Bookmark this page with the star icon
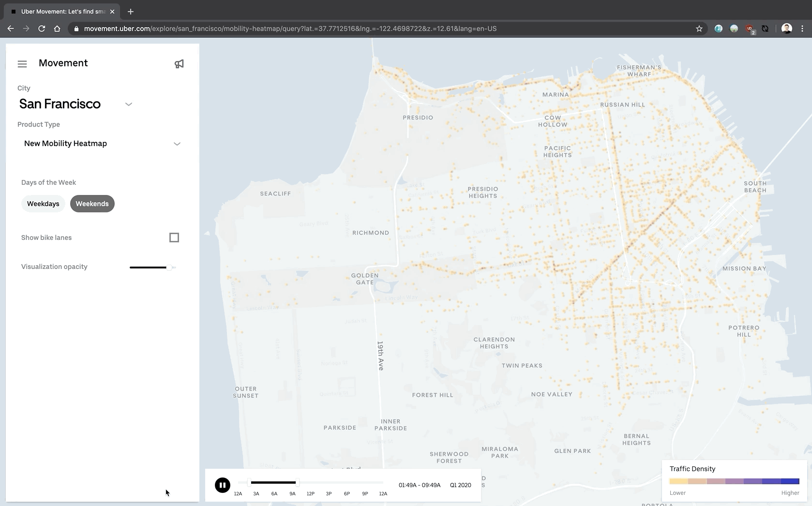Image resolution: width=812 pixels, height=506 pixels. 699,29
